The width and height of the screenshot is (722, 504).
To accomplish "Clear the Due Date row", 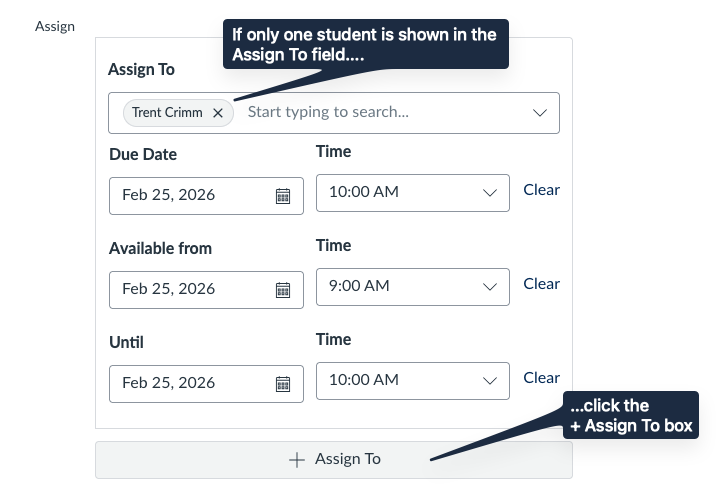I will coord(541,190).
